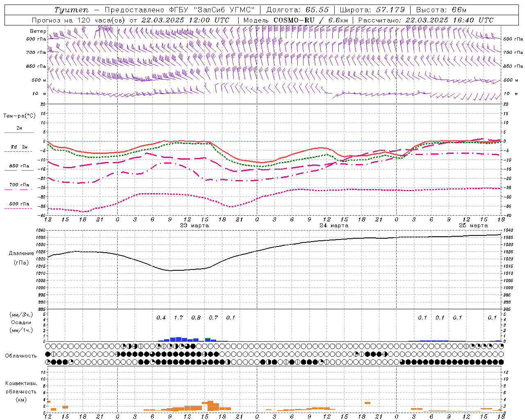Select the '25 марта' date label
The height and width of the screenshot is (420, 525).
tap(473, 226)
